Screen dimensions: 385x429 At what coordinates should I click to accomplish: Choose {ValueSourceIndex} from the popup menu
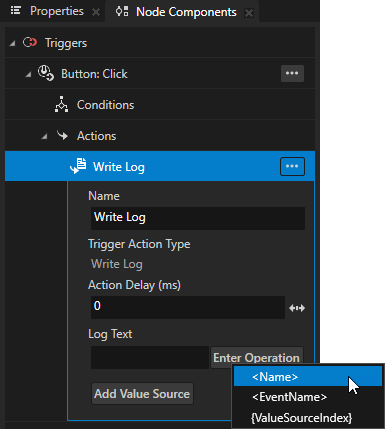(308, 418)
